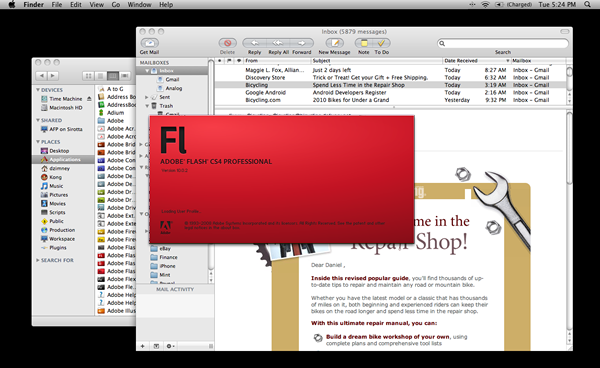Open the Go menu
The height and width of the screenshot is (368, 600).
point(116,5)
